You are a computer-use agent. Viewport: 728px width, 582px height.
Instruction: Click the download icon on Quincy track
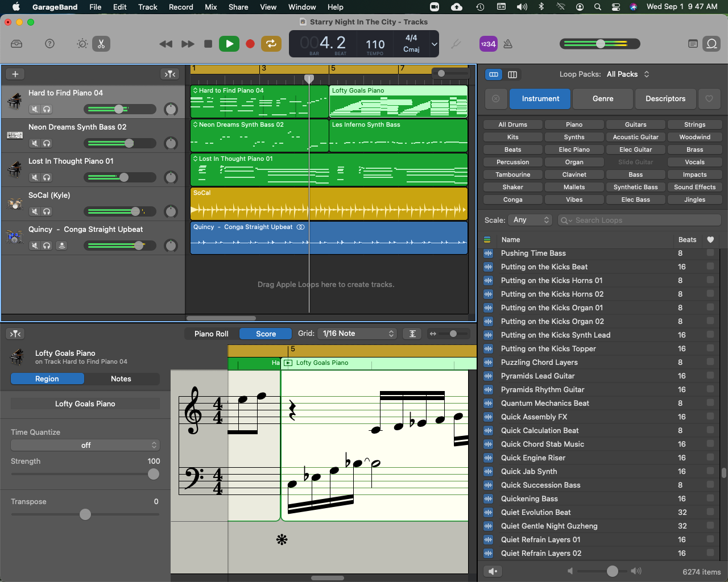(61, 246)
